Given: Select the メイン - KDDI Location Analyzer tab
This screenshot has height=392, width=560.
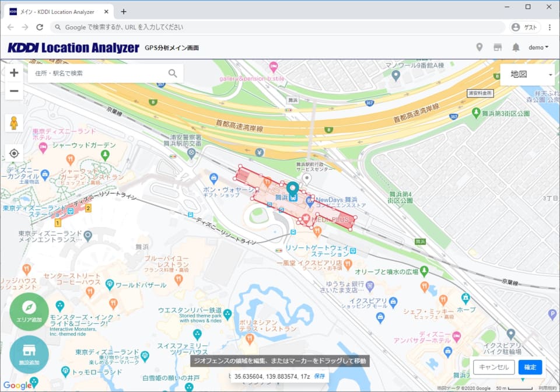Looking at the screenshot, I should click(59, 12).
